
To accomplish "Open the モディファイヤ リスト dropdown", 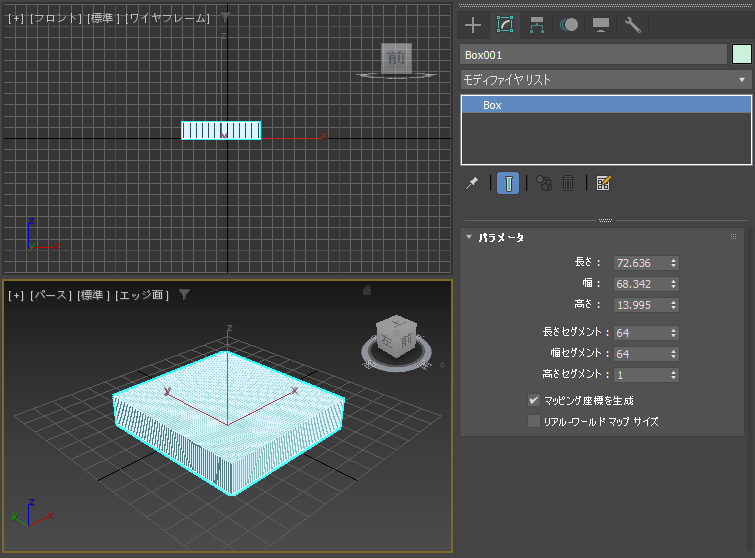I will point(606,79).
